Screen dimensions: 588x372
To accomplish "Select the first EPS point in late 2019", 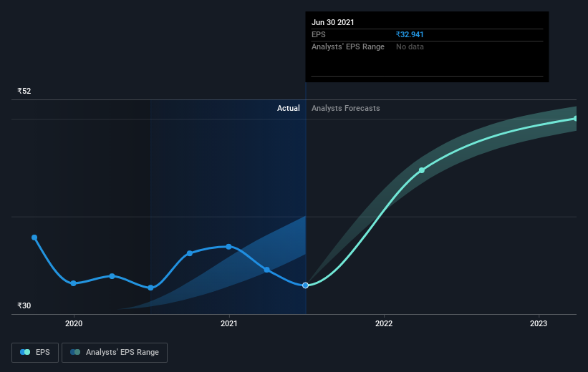I will click(x=34, y=238).
